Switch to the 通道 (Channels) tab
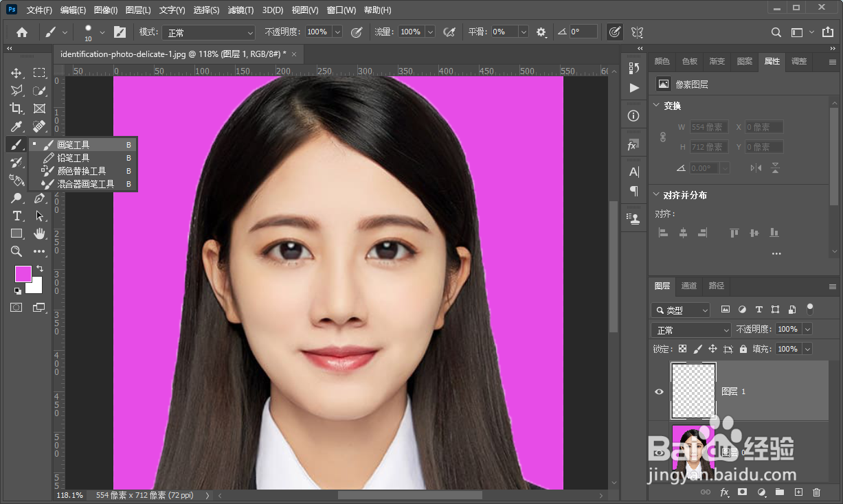 (x=689, y=286)
